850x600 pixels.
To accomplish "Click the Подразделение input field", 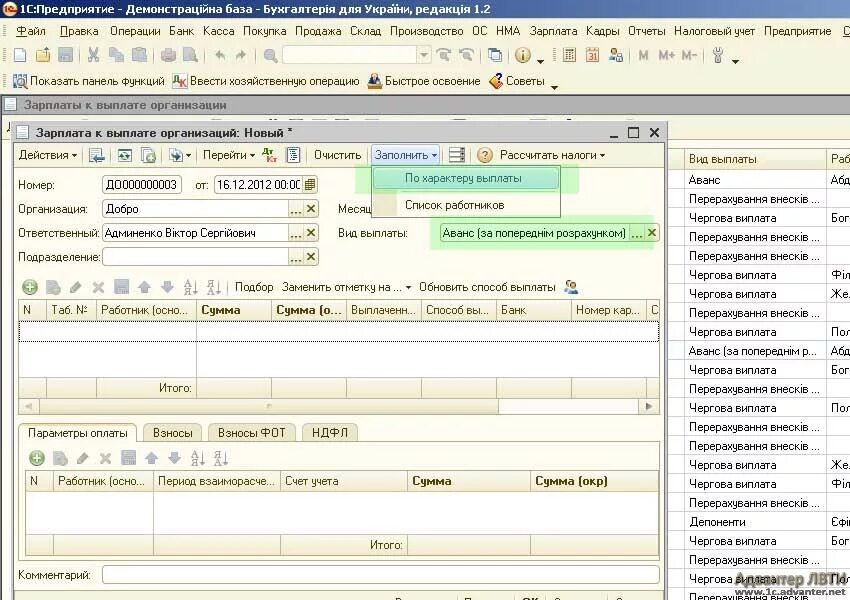I will [x=195, y=257].
